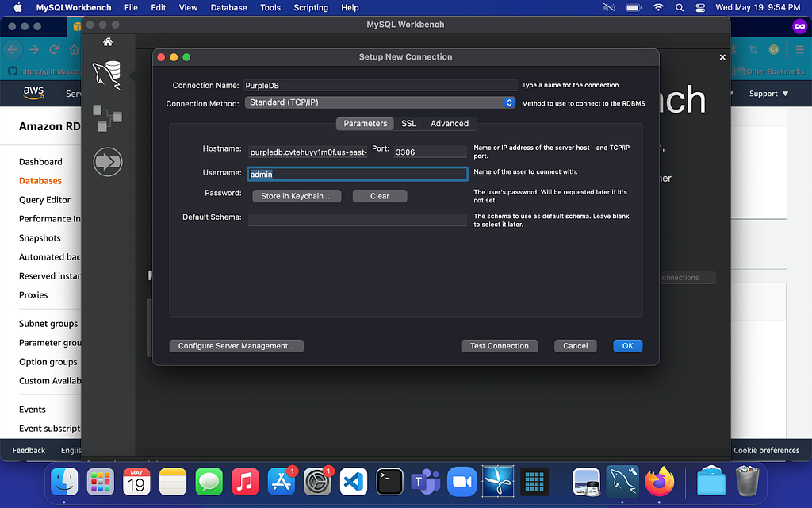The image size is (812, 508).
Task: Switch to the Advanced tab
Action: [x=450, y=123]
